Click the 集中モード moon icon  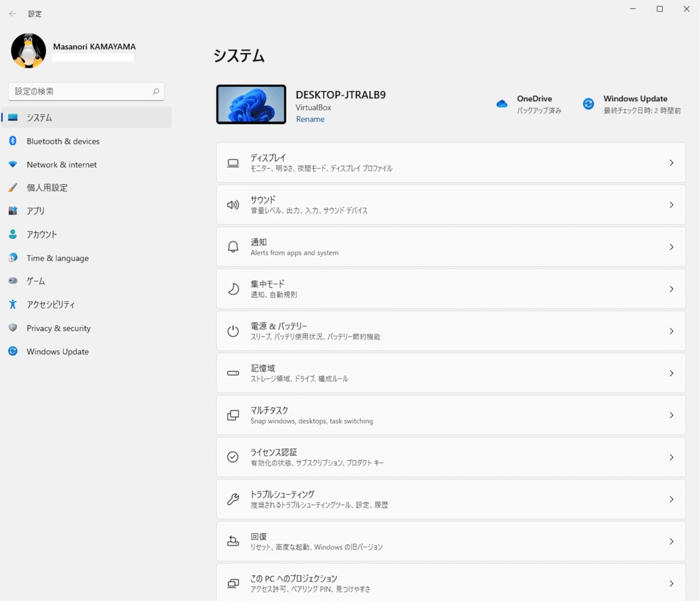[x=233, y=289]
